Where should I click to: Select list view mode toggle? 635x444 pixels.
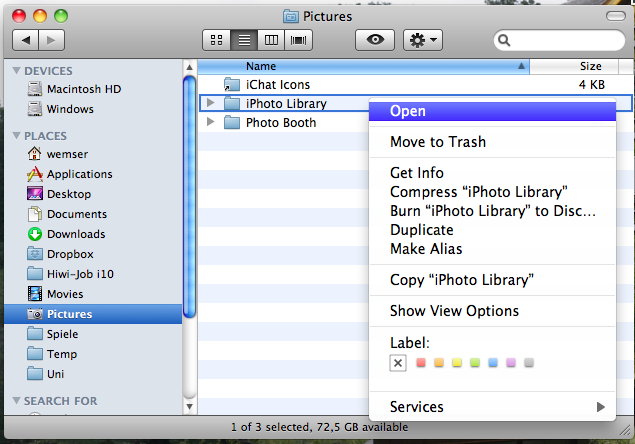[x=243, y=40]
